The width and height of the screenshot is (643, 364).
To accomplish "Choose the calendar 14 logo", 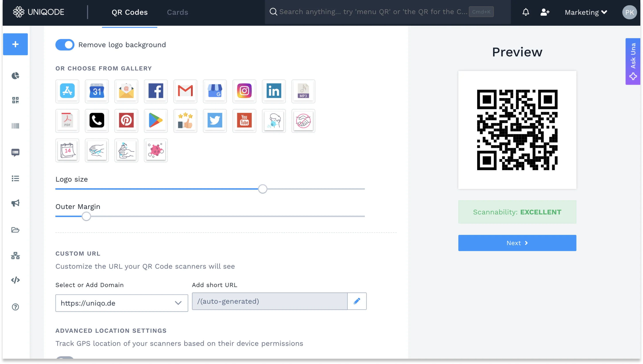I will point(67,150).
